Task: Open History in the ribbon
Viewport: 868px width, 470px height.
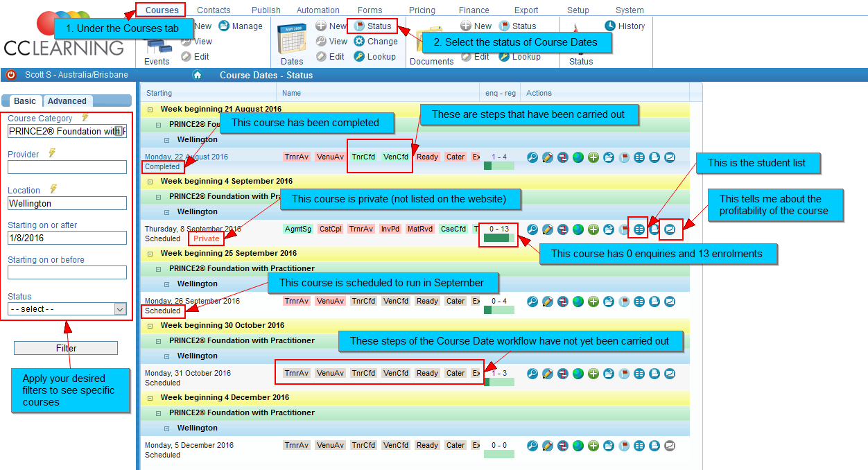Action: (x=625, y=26)
